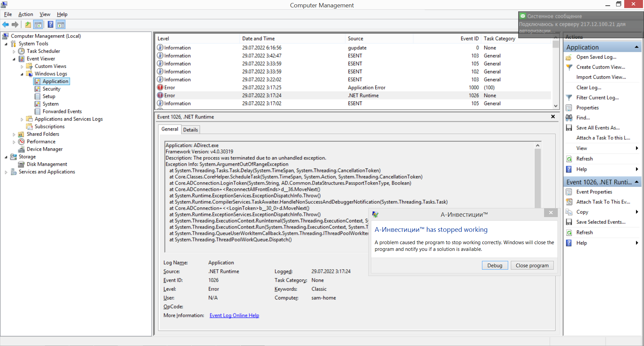Viewport: 644px width, 346px height.
Task: Click the blue Back arrow in toolbar
Action: [5, 24]
